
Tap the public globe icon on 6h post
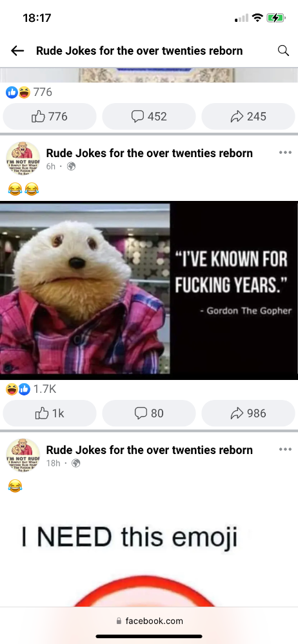coord(71,166)
